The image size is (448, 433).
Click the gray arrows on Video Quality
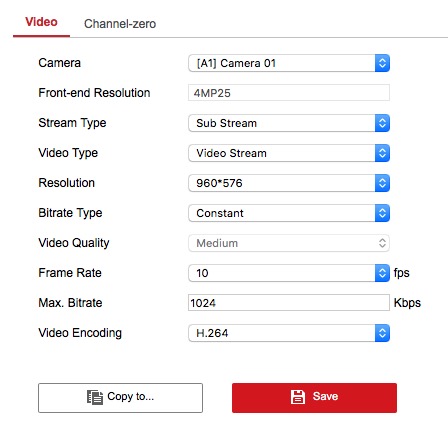[x=382, y=243]
